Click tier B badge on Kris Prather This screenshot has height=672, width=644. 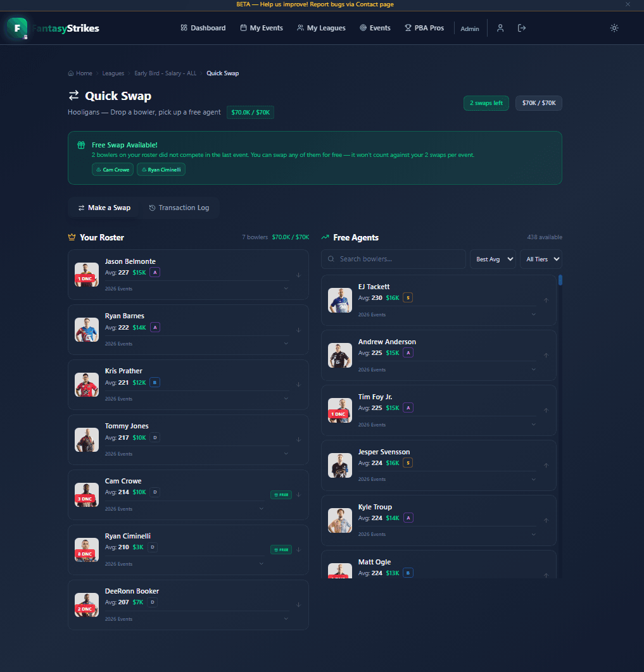point(155,382)
